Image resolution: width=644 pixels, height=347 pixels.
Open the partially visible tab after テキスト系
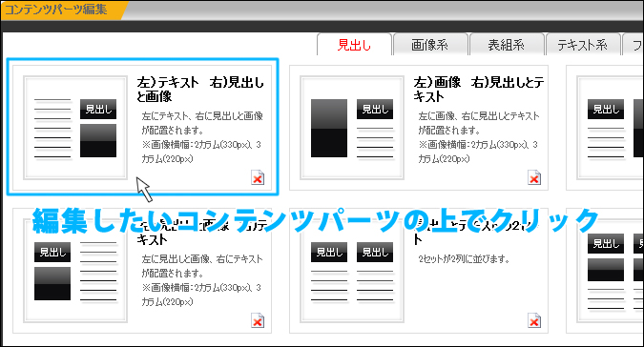[634, 44]
